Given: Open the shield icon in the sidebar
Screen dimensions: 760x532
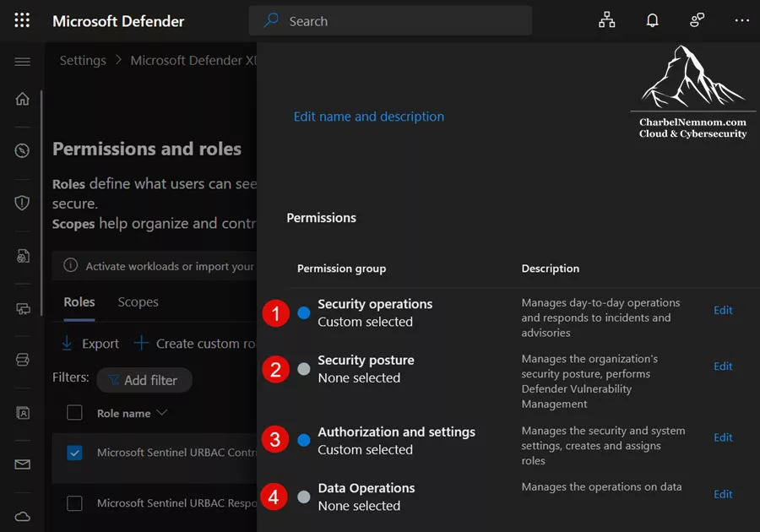Looking at the screenshot, I should [x=22, y=203].
